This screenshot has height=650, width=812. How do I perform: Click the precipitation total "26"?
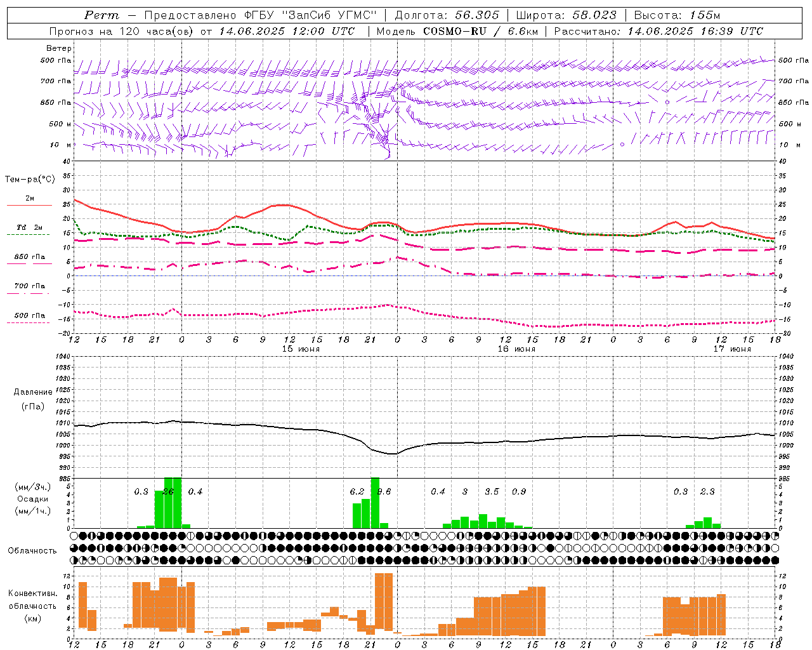pyautogui.click(x=168, y=492)
